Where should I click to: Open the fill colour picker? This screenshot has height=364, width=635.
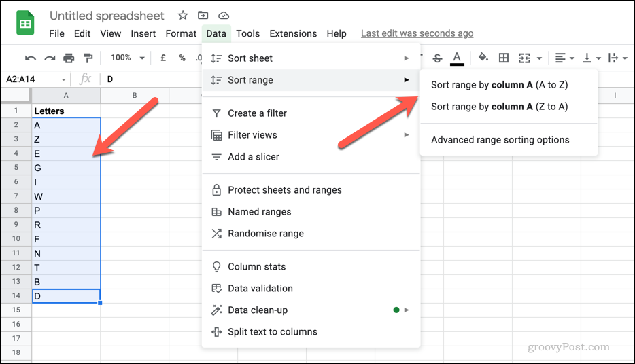pos(483,58)
